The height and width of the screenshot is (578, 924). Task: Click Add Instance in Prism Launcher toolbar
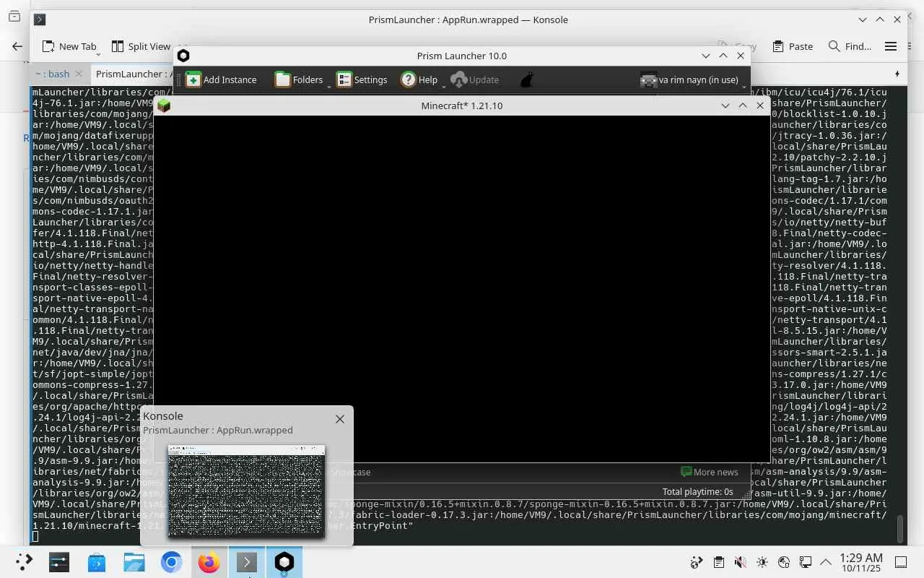[221, 79]
